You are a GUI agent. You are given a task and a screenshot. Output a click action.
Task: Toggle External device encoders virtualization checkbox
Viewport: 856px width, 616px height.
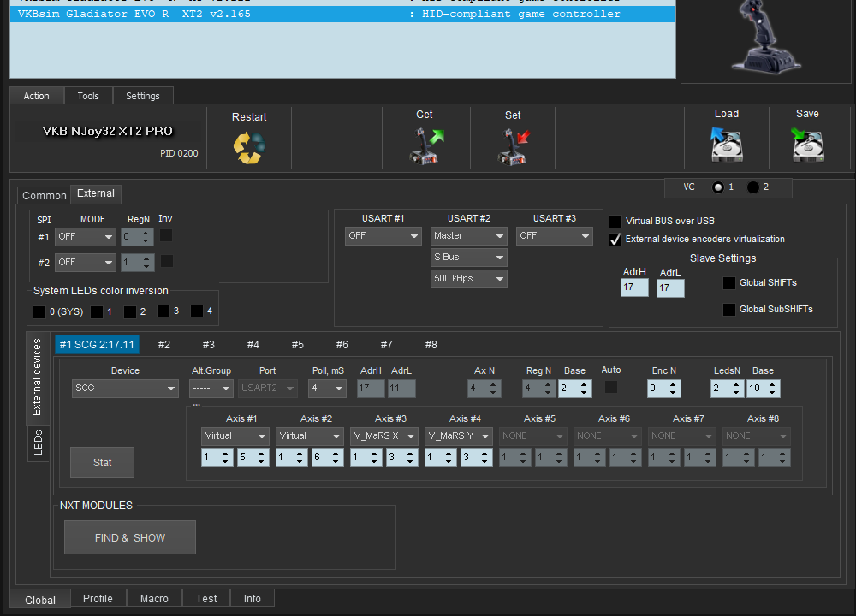615,239
